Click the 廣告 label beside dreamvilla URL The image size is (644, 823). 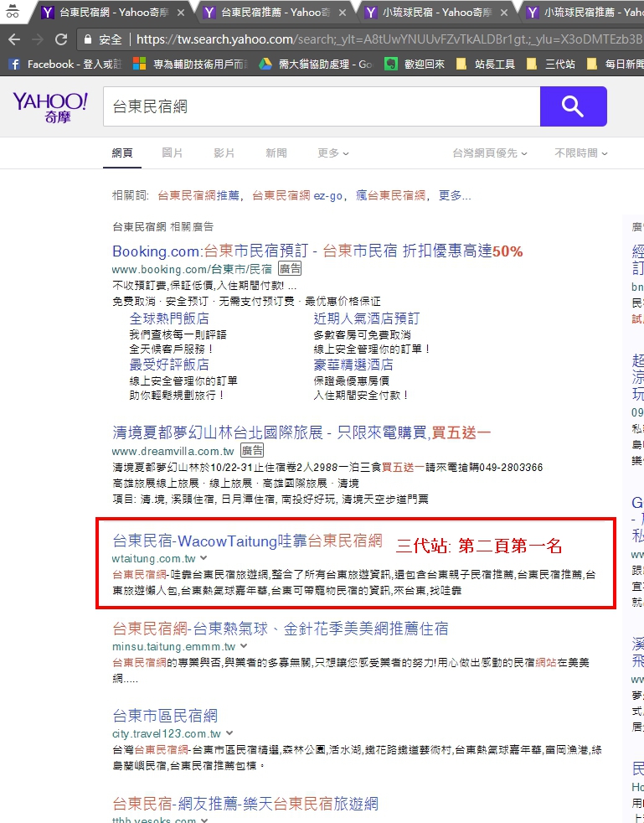pyautogui.click(x=252, y=450)
